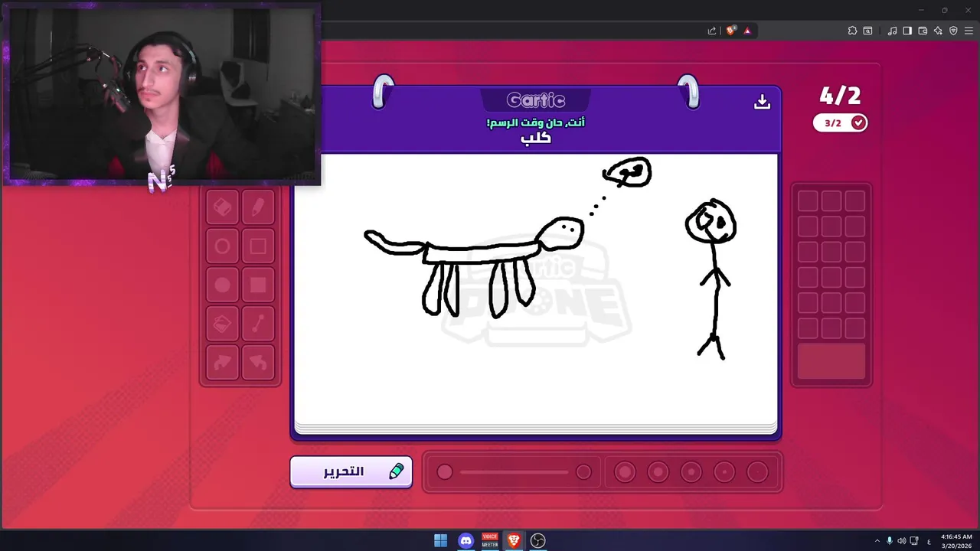Image resolution: width=980 pixels, height=551 pixels.
Task: Open the Leo AI sparkle icon
Action: (938, 31)
